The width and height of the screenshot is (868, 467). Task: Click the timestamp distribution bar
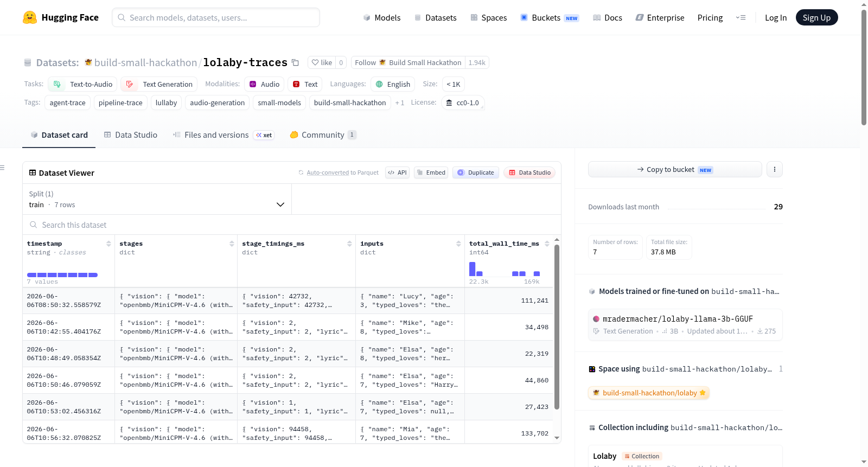pos(62,275)
